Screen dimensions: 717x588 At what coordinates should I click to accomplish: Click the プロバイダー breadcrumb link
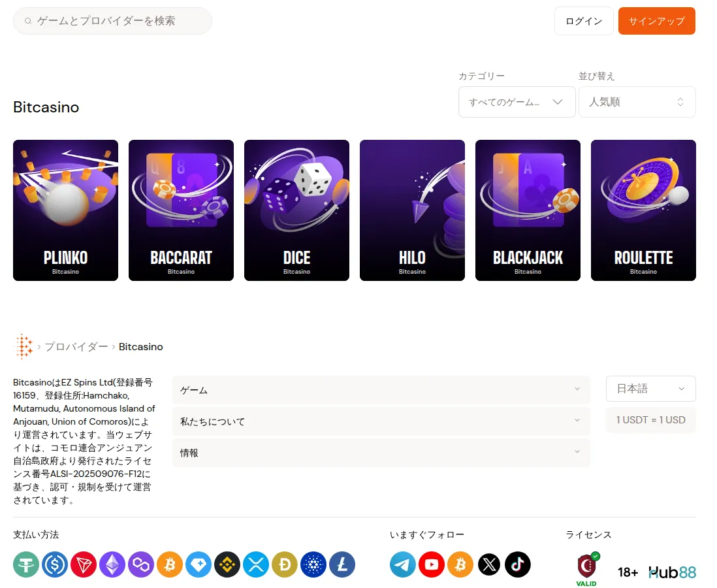pyautogui.click(x=76, y=347)
